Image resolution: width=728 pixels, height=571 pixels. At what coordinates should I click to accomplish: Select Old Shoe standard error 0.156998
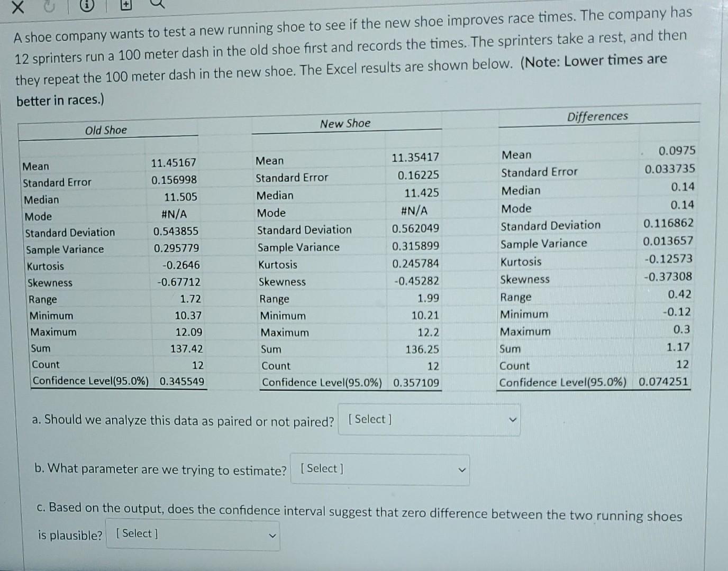174,180
